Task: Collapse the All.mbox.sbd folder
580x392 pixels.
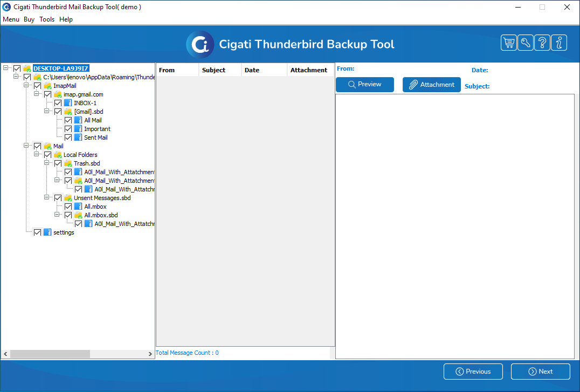Action: (x=57, y=214)
